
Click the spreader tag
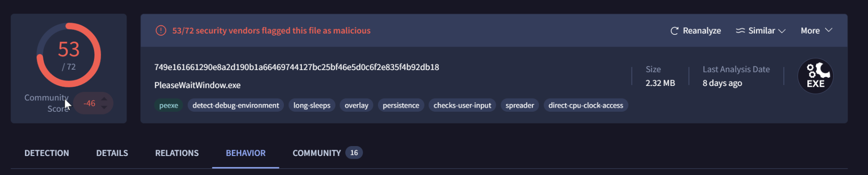point(520,105)
